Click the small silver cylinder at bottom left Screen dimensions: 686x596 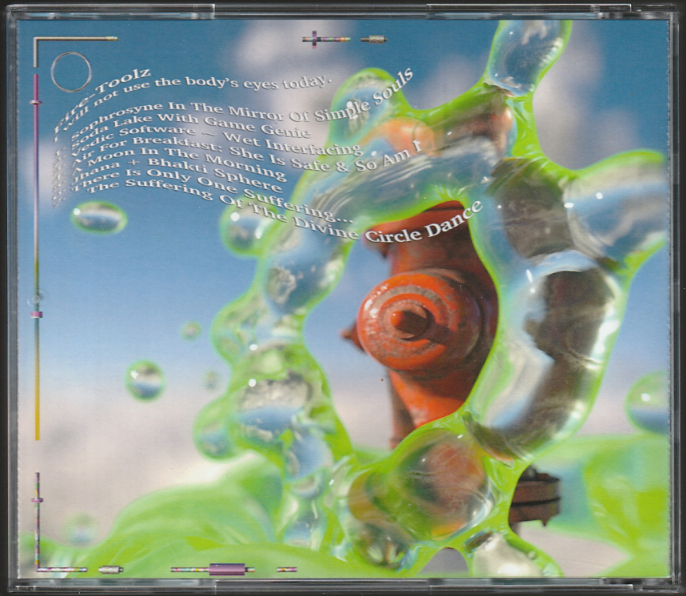(109, 569)
